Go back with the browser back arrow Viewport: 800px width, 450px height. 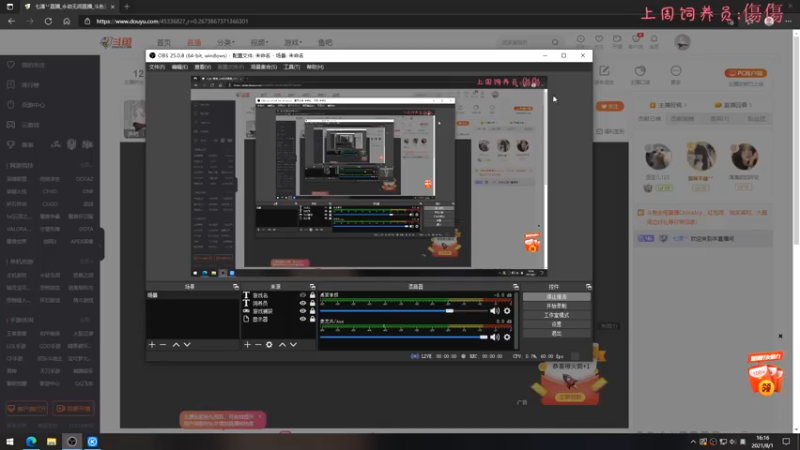coord(11,21)
